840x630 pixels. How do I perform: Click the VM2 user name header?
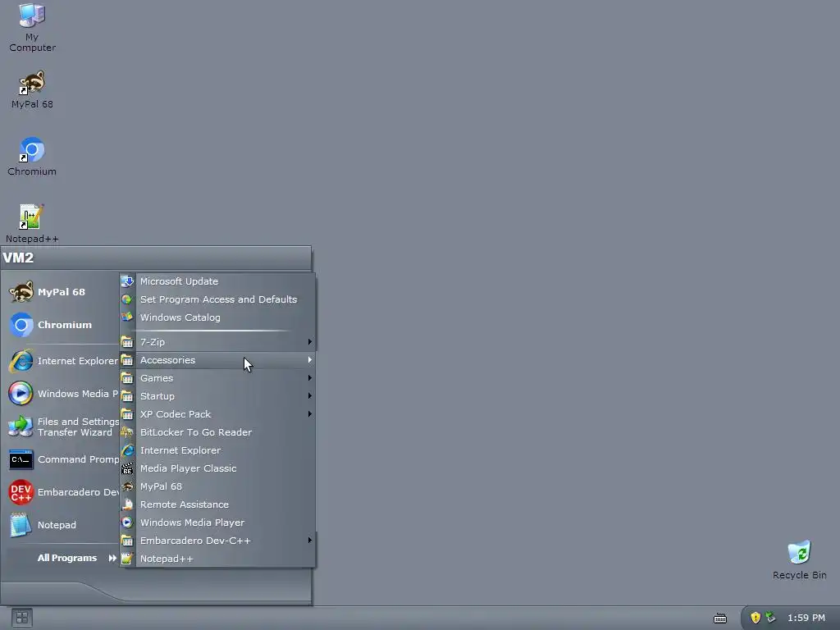click(x=18, y=258)
